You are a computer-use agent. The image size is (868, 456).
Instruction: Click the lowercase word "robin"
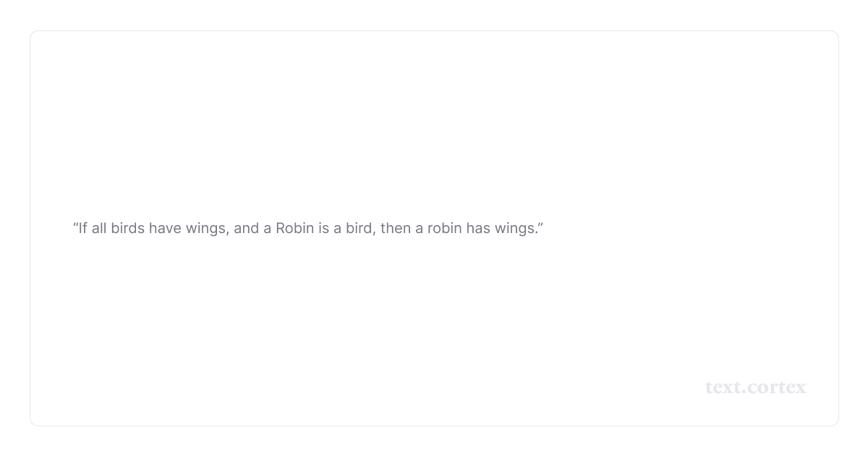click(444, 228)
